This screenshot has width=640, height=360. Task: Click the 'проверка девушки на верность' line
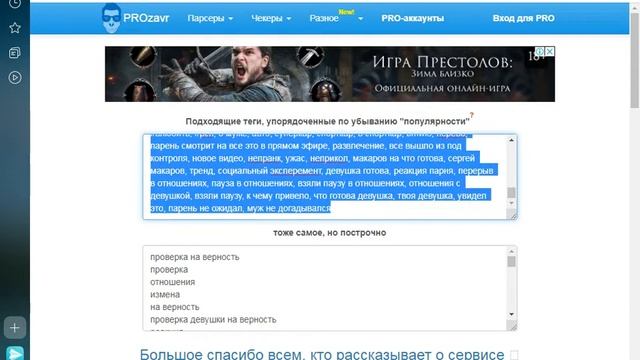click(213, 320)
